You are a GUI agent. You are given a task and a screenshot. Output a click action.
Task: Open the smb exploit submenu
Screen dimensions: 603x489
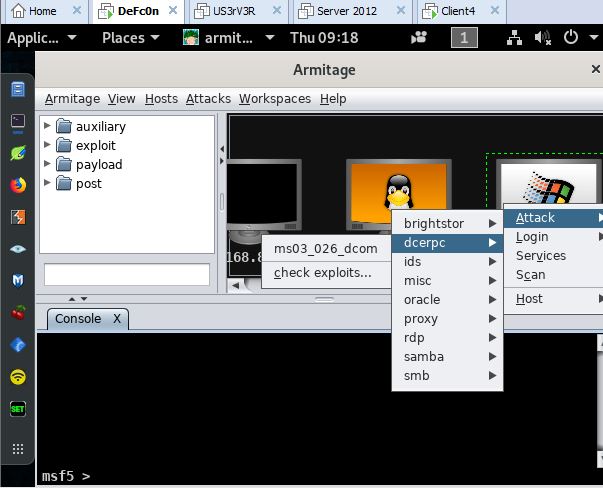coord(448,376)
